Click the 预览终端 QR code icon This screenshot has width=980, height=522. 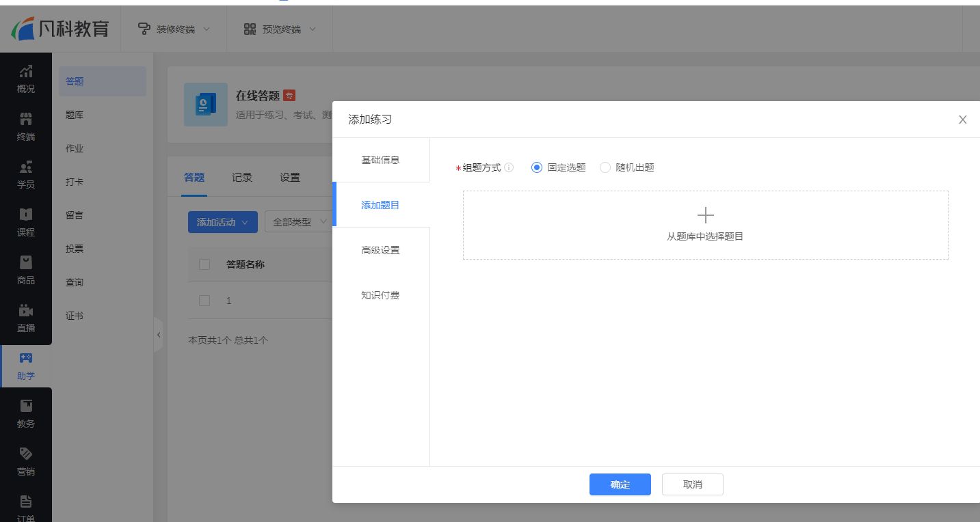(250, 29)
